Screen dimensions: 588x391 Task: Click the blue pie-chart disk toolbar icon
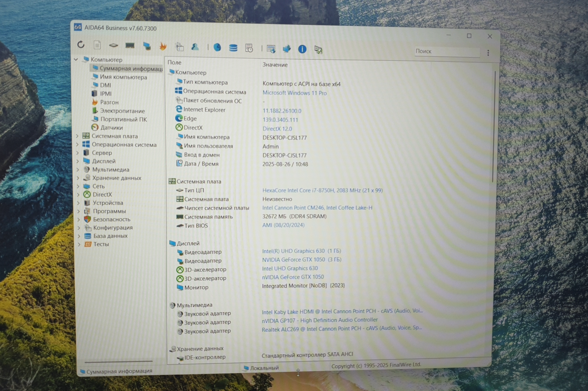click(x=217, y=47)
